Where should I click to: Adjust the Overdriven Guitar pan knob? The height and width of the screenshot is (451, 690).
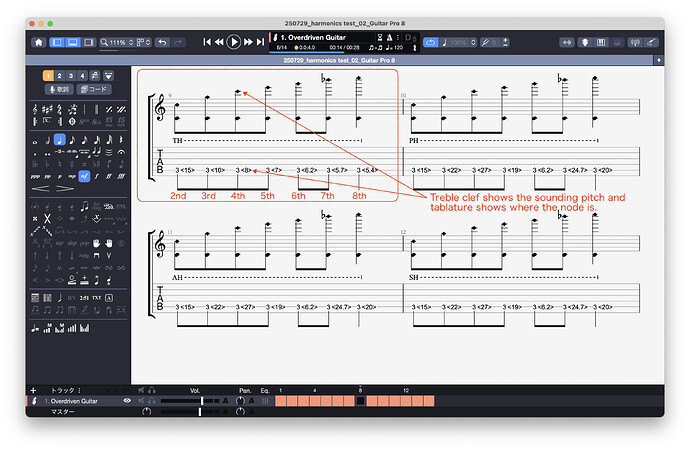(x=240, y=401)
